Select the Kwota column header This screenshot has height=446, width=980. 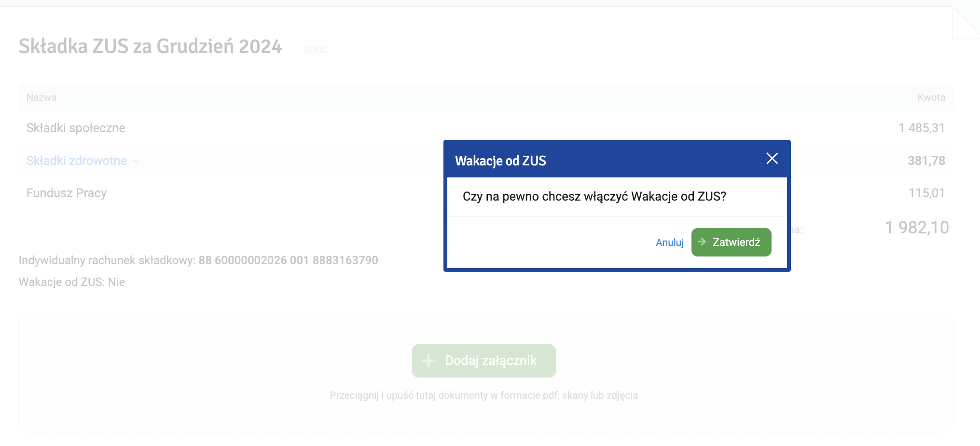pos(931,97)
